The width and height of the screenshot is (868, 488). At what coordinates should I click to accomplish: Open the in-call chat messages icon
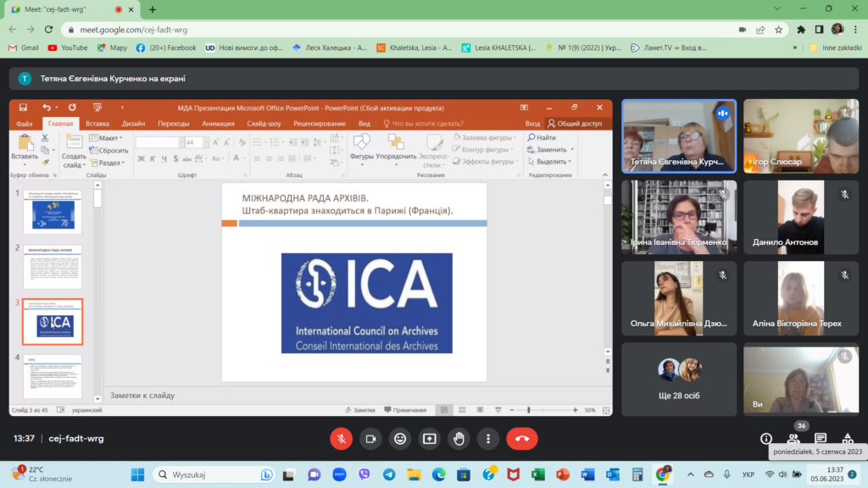[821, 438]
